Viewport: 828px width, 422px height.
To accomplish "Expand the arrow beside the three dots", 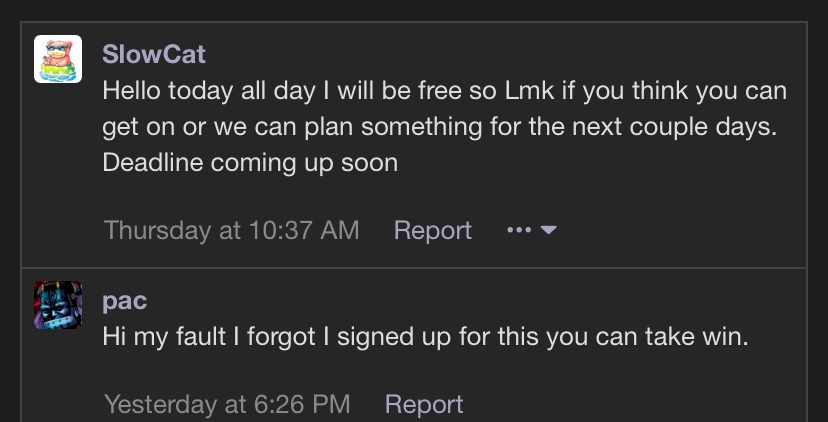I will [549, 230].
